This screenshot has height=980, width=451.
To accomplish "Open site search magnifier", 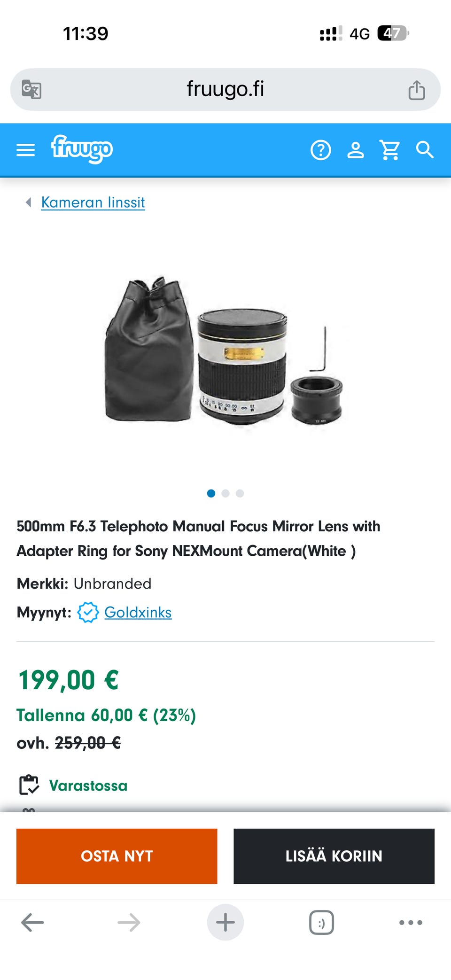I will click(425, 150).
